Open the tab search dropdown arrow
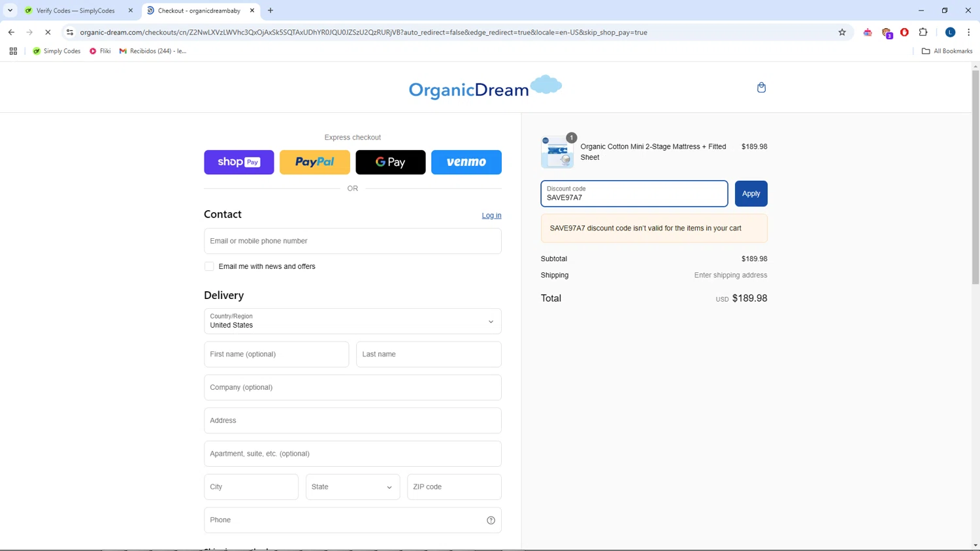Viewport: 980px width, 551px height. (10, 10)
